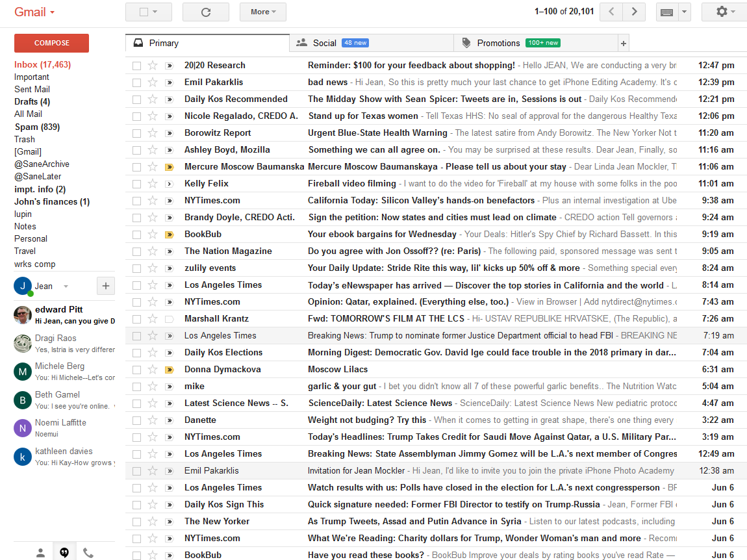747x560 pixels.
Task: Open the Fwd: TOMORROW'S FILM AT THE LCS email
Action: point(436,319)
